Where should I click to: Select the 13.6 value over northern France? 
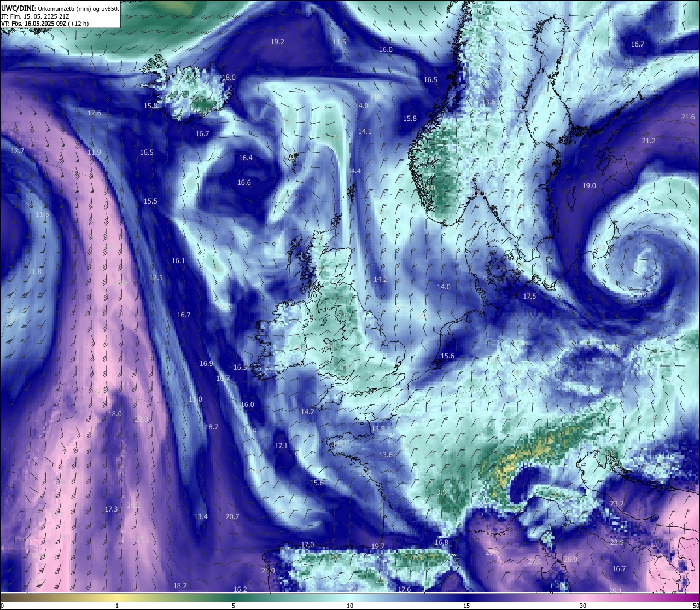[386, 455]
